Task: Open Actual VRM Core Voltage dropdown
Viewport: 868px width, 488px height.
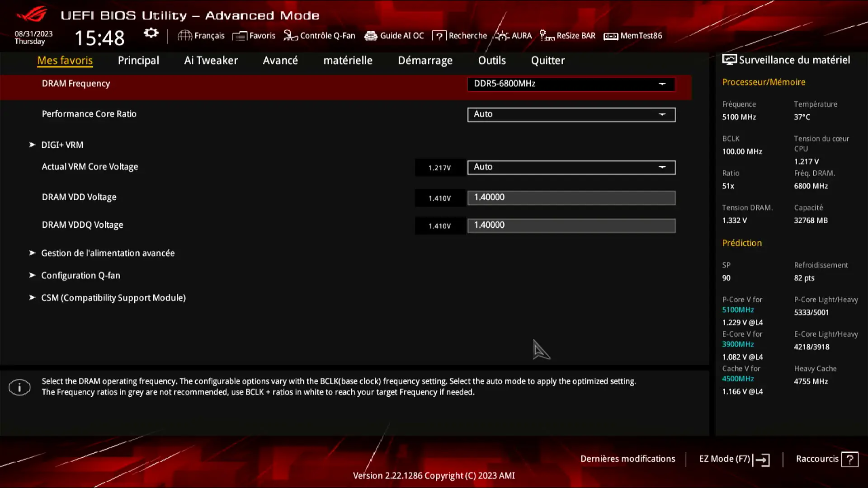Action: point(571,167)
